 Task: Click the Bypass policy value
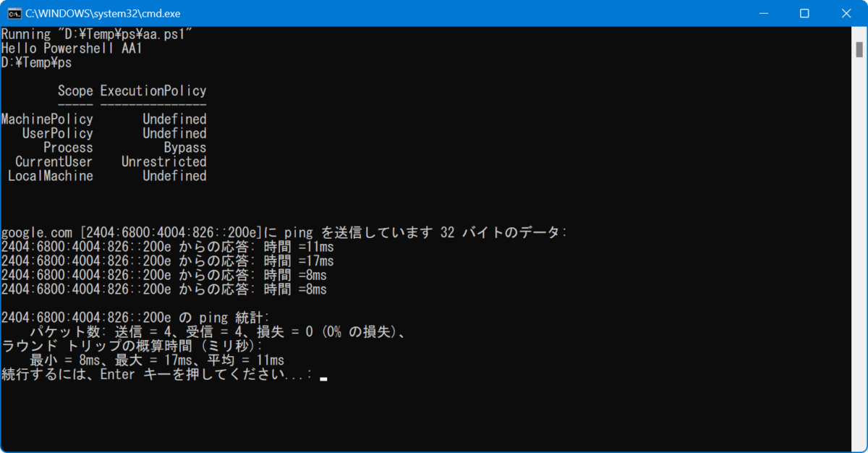click(x=185, y=148)
